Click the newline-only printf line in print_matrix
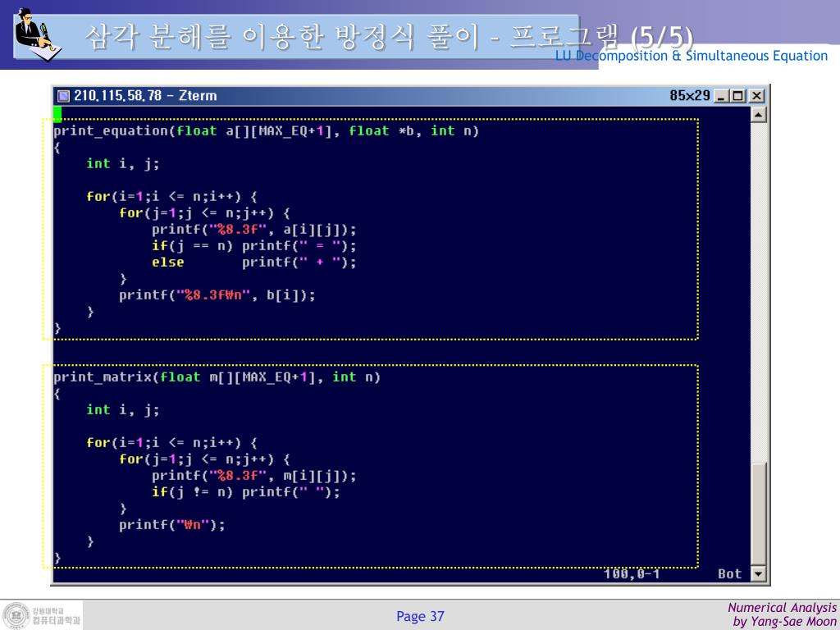840x630 pixels. [172, 524]
